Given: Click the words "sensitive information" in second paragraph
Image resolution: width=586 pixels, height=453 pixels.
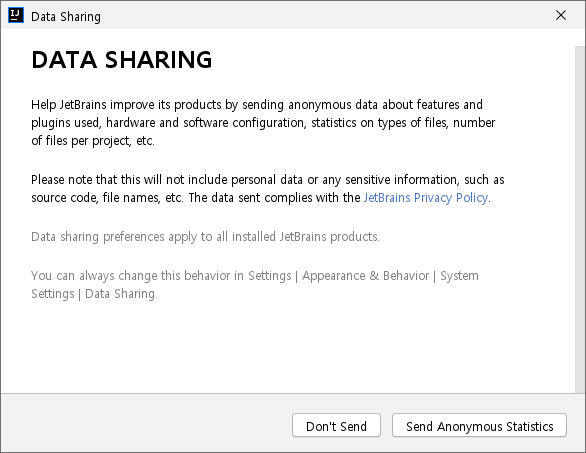Looking at the screenshot, I should (401, 180).
